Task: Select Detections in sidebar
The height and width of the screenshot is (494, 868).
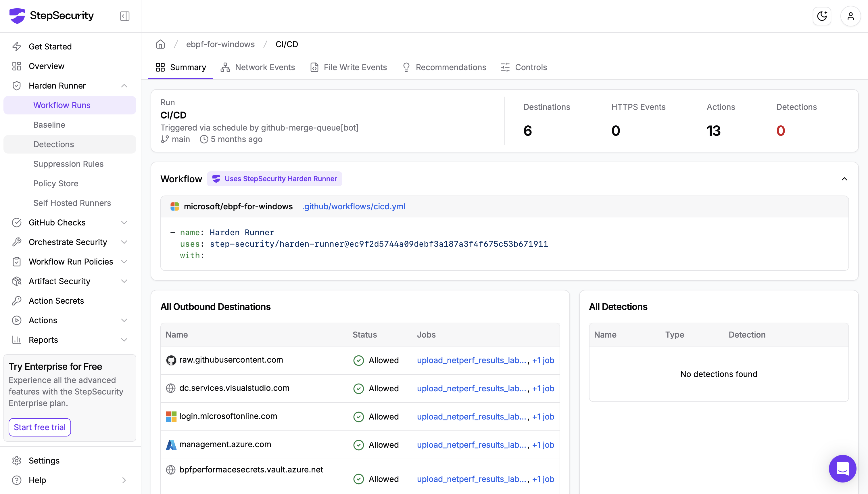Action: (x=53, y=144)
